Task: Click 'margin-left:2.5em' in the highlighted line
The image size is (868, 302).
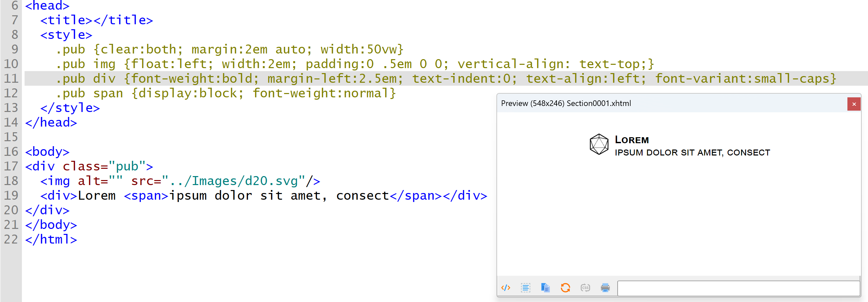Action: coord(332,78)
